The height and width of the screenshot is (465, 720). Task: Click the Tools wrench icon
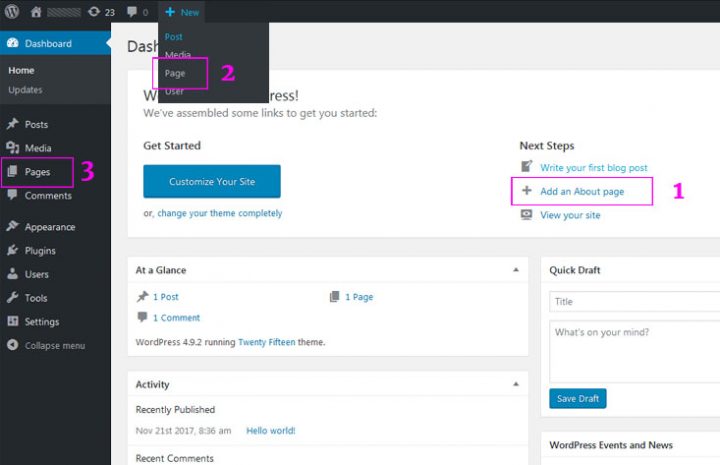13,297
